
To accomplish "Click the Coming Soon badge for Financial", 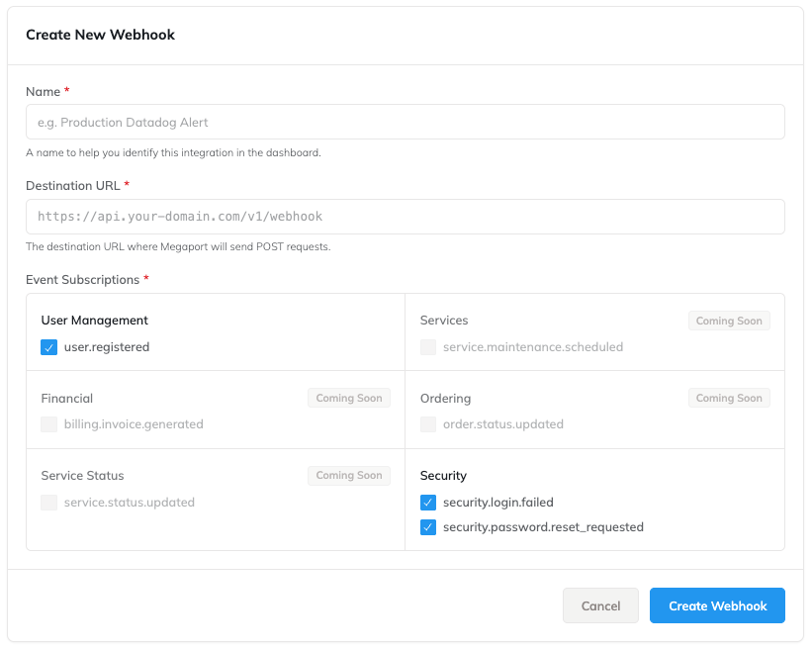I will point(348,398).
